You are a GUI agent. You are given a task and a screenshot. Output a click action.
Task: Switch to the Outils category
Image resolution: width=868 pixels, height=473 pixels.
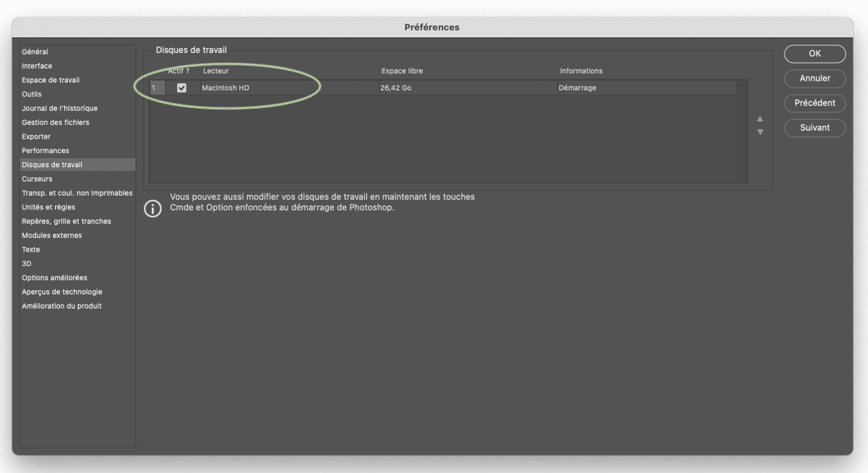coord(31,94)
